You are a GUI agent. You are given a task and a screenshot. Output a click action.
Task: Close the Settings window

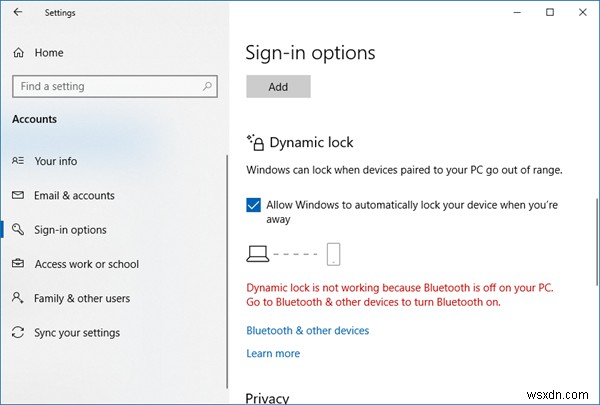[582, 12]
